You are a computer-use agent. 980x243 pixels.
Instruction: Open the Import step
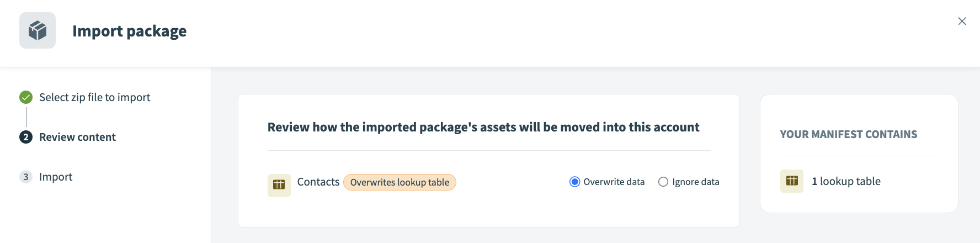tap(56, 177)
